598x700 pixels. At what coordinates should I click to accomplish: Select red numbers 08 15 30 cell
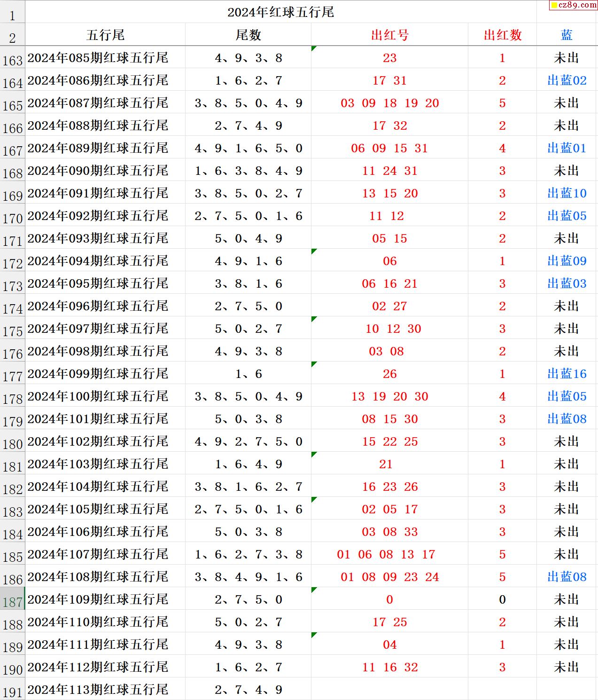(x=389, y=419)
